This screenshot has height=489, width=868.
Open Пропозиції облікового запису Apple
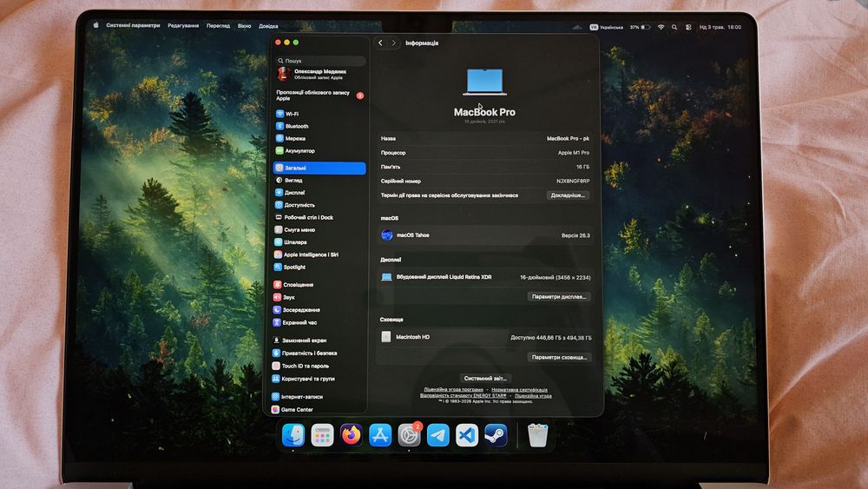319,96
